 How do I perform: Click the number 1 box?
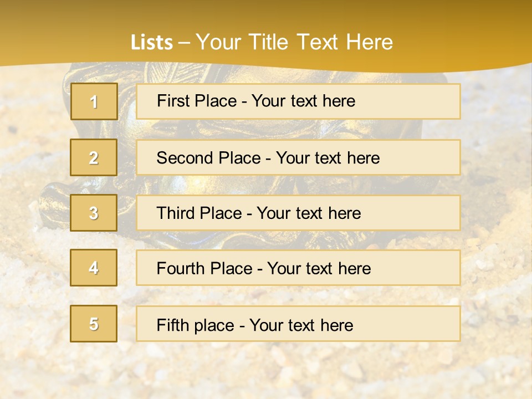(x=94, y=101)
